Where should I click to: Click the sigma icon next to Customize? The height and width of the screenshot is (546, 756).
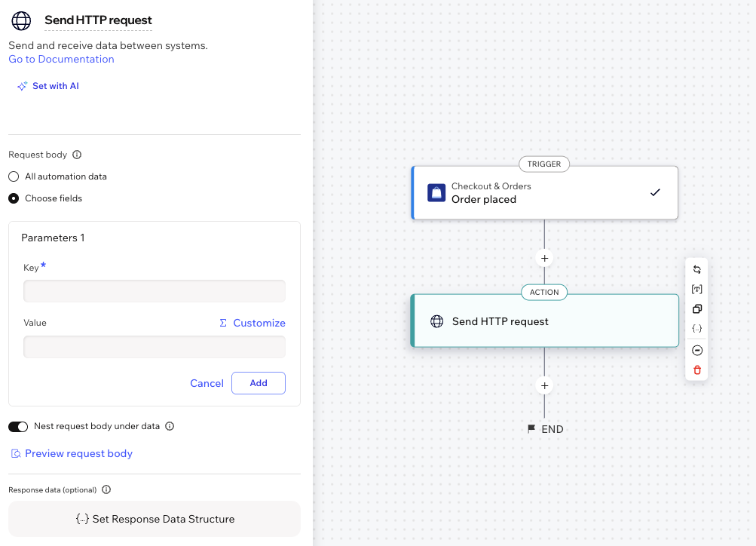coord(223,323)
